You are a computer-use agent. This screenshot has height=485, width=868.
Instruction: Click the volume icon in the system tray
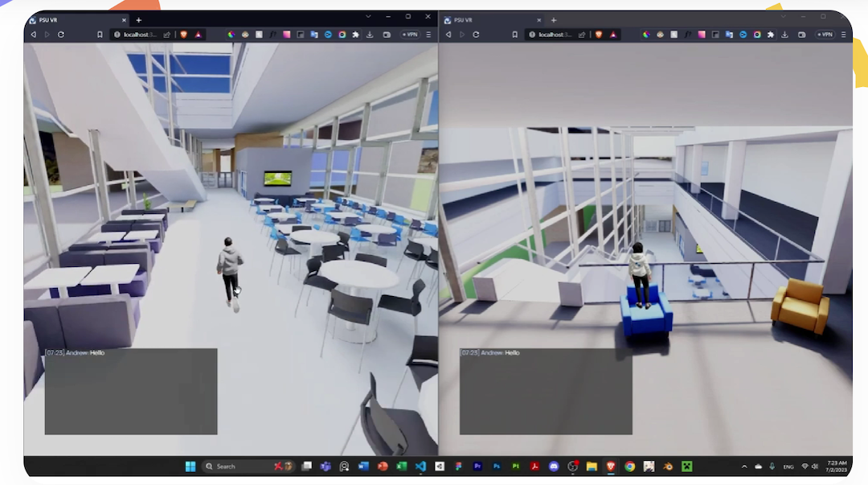coord(815,467)
